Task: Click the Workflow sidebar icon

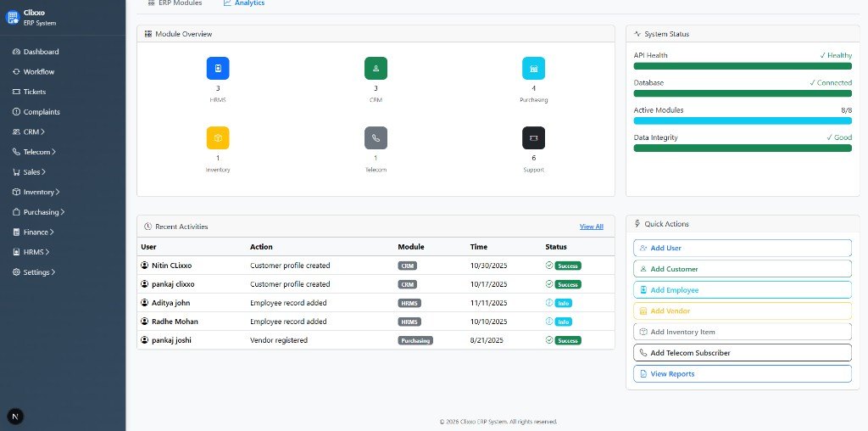Action: point(16,71)
